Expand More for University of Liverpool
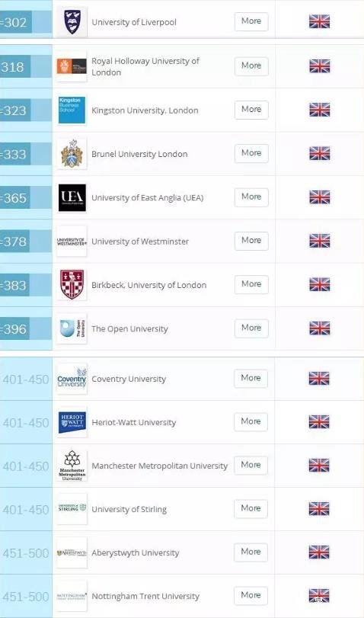Viewport: 364px width, 618px height. tap(251, 21)
